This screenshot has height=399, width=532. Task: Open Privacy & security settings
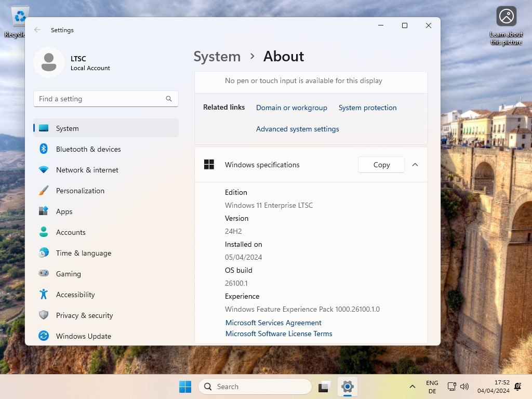pos(106,315)
